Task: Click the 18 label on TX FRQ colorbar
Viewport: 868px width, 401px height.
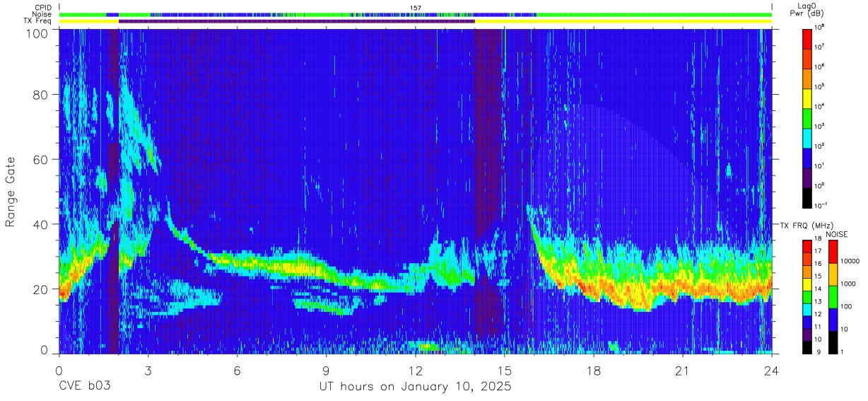Action: tap(819, 239)
